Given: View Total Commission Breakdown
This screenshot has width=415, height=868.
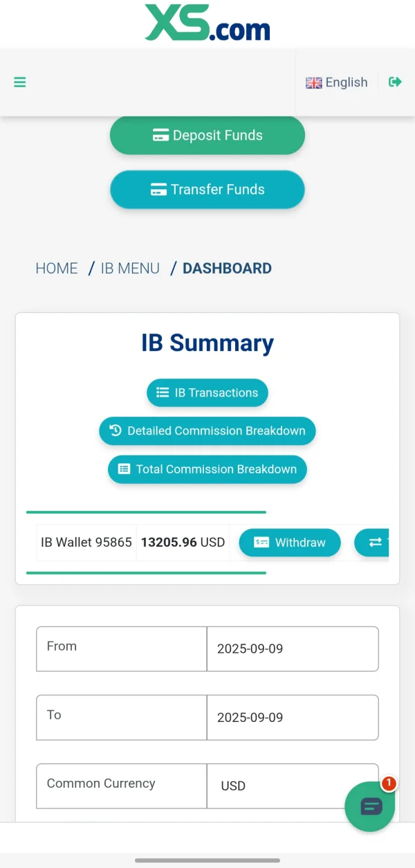Looking at the screenshot, I should click(x=207, y=469).
